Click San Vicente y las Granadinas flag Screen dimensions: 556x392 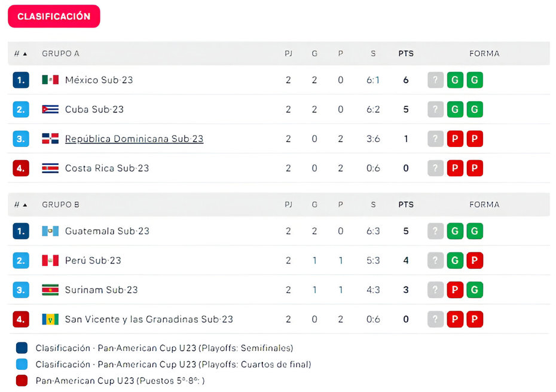(50, 319)
